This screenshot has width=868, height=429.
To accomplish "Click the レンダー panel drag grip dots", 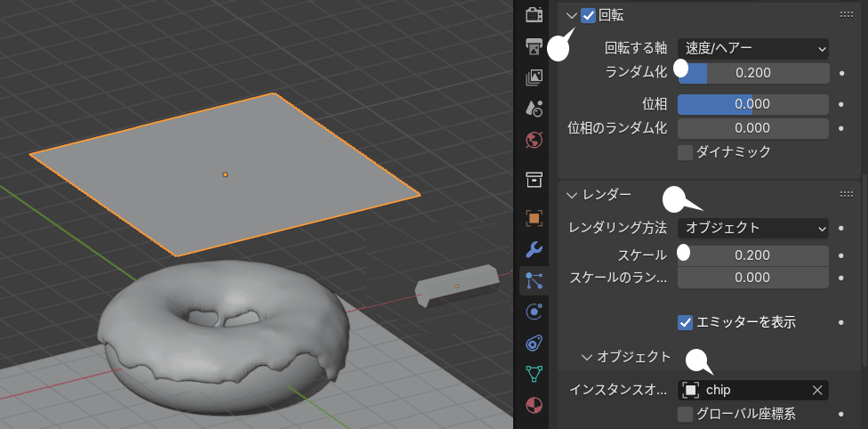I will [x=847, y=194].
